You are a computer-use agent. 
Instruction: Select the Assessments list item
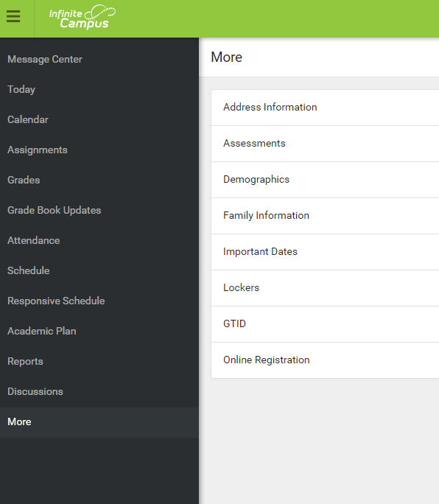coord(325,144)
